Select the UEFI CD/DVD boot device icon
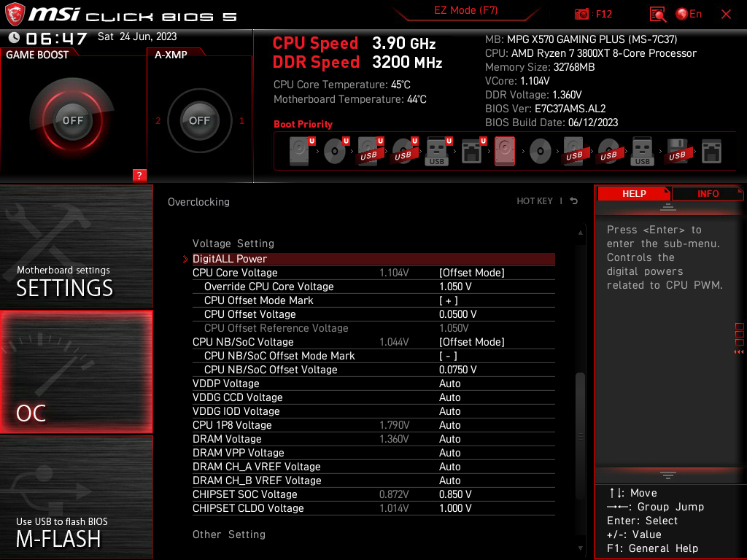This screenshot has height=560, width=747. click(336, 152)
